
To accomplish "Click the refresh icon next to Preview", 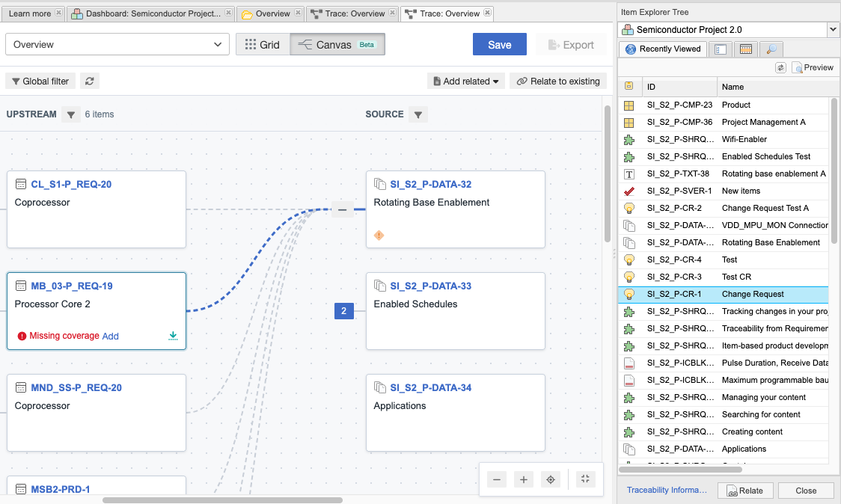I will [780, 67].
